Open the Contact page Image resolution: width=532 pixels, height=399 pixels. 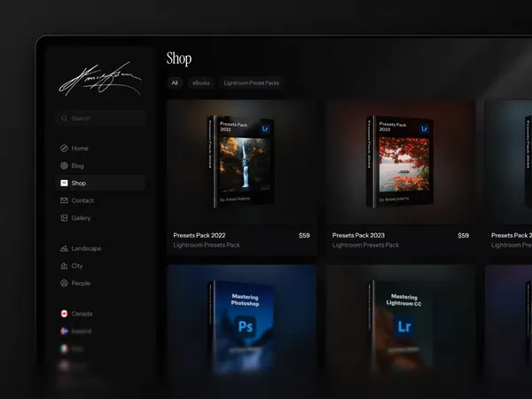coord(100,200)
